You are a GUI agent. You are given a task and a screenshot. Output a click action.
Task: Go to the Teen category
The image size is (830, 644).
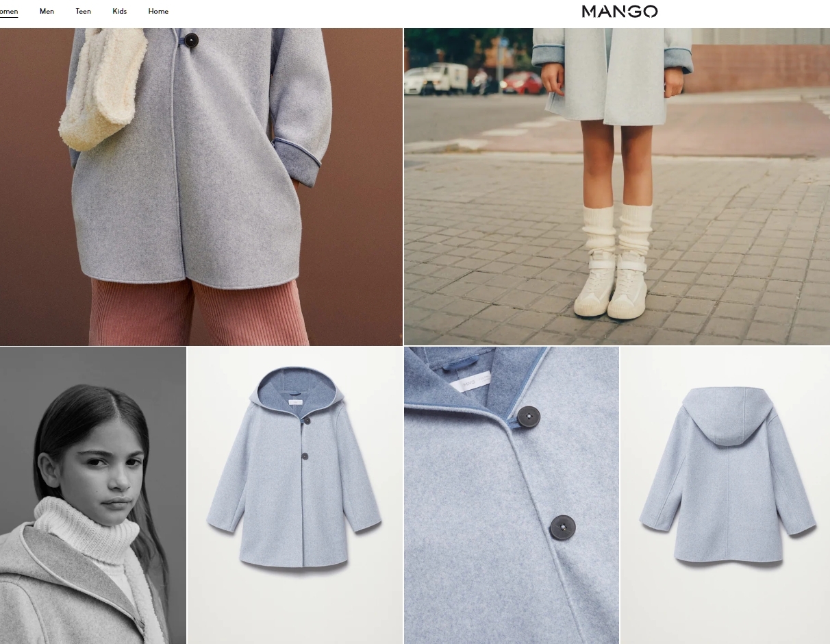(83, 12)
